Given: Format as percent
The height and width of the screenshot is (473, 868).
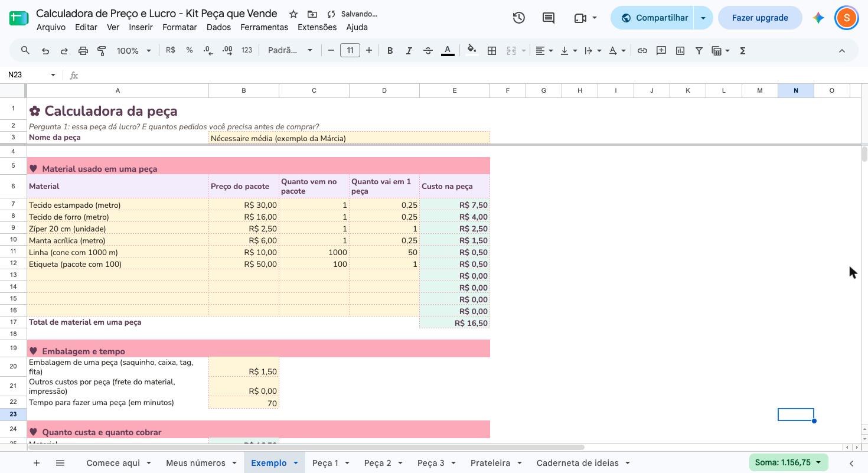Looking at the screenshot, I should (190, 51).
